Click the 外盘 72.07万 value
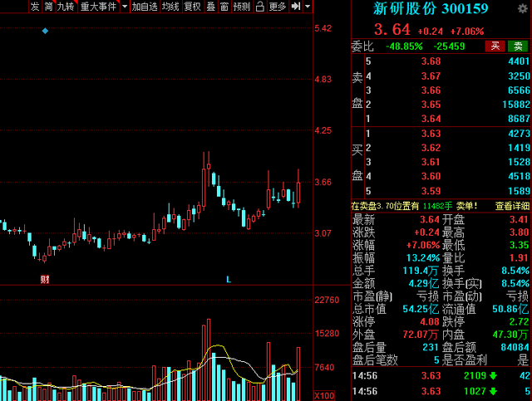The height and width of the screenshot is (401, 532). tap(421, 335)
